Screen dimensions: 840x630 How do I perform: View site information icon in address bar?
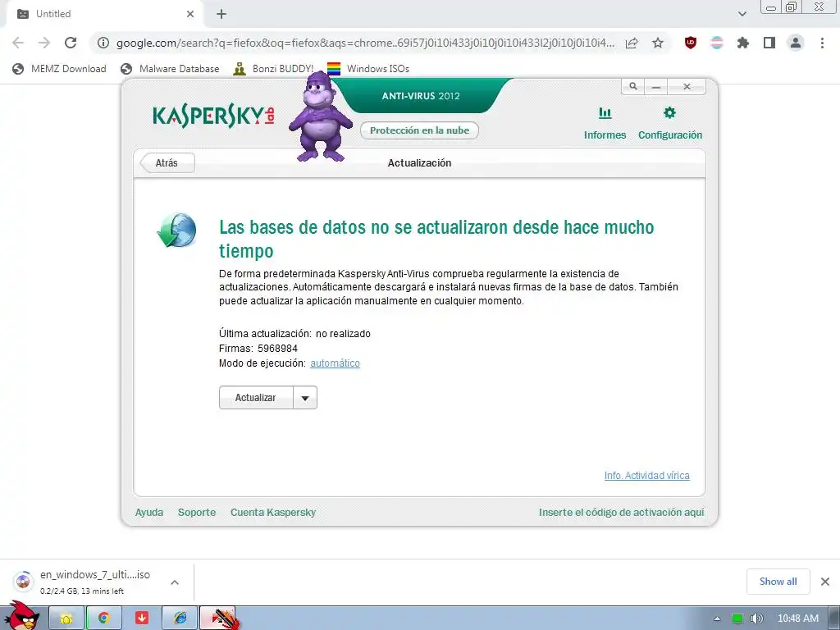(x=103, y=43)
